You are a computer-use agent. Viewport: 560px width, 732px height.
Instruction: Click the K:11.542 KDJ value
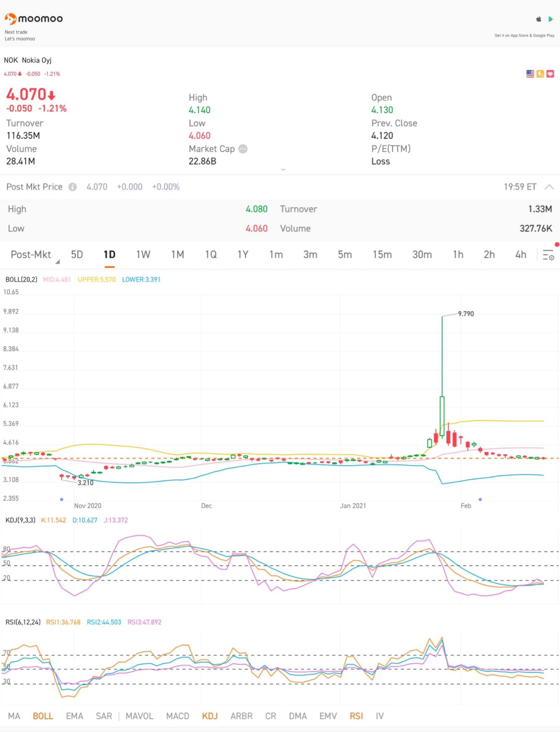point(54,520)
